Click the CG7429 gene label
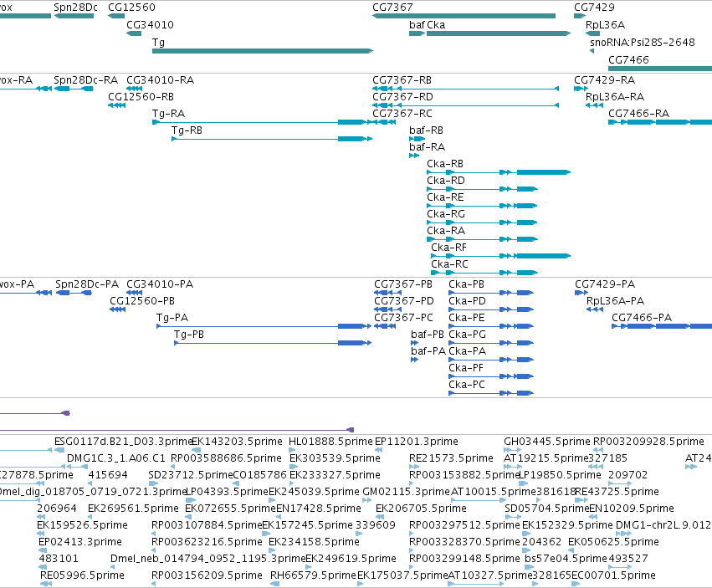The image size is (712, 588). click(594, 8)
